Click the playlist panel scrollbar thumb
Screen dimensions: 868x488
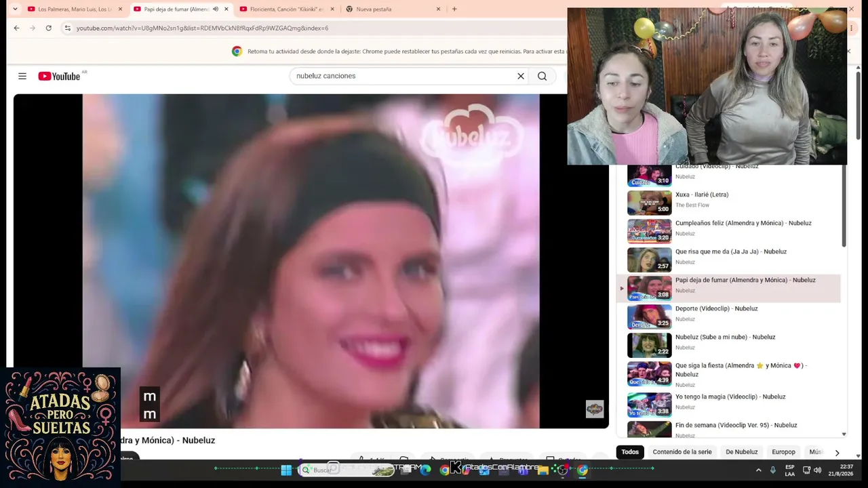click(x=844, y=206)
